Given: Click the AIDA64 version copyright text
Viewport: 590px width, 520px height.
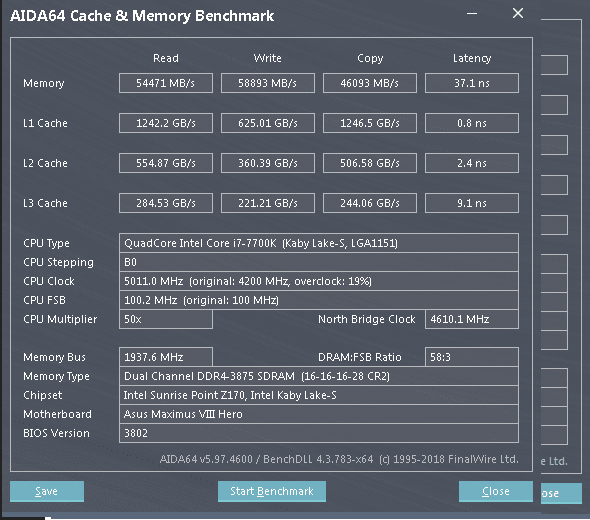Looking at the screenshot, I should click(x=339, y=459).
